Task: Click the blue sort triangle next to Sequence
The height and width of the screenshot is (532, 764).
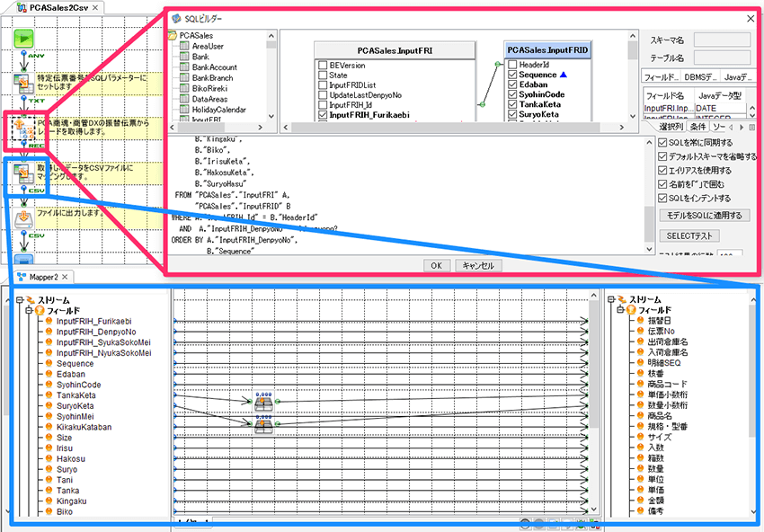Action: [x=564, y=75]
